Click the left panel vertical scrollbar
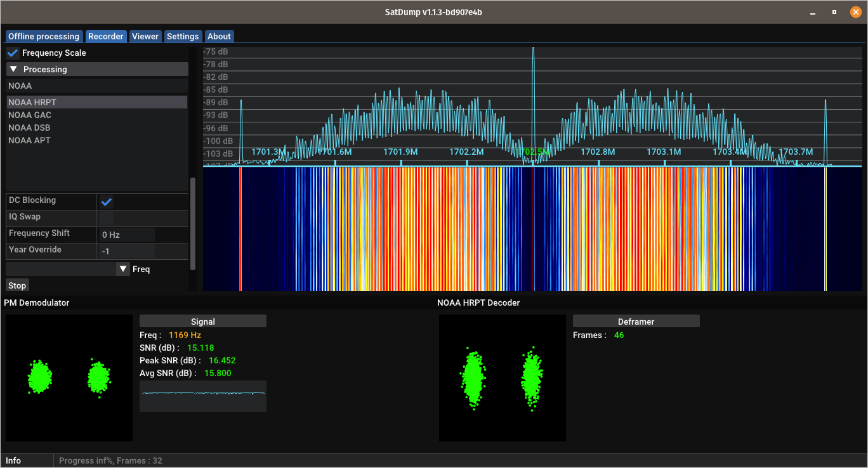 pos(193,223)
